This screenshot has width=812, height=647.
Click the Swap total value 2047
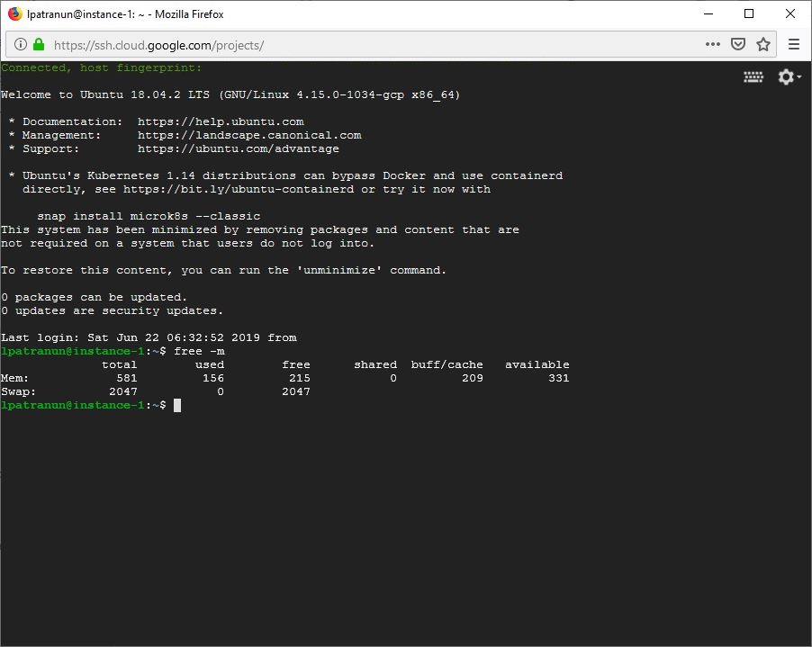[123, 391]
